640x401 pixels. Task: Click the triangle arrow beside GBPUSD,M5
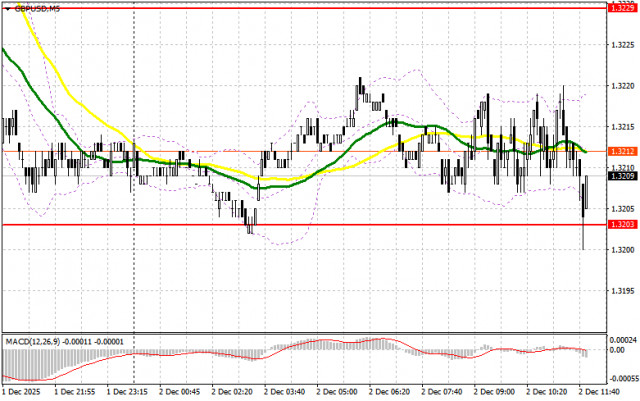click(x=8, y=9)
